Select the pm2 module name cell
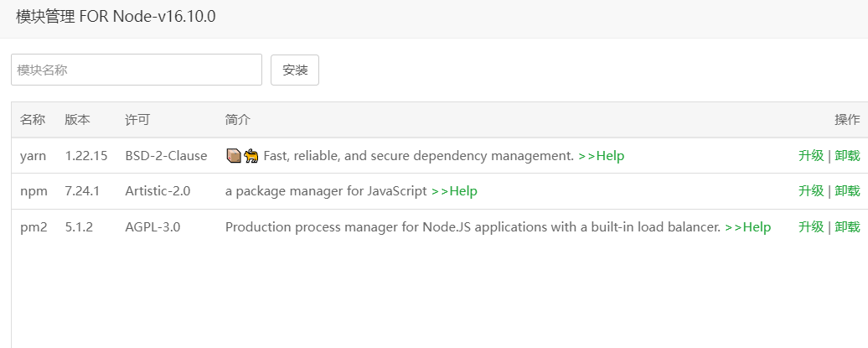Image resolution: width=868 pixels, height=348 pixels. point(34,227)
